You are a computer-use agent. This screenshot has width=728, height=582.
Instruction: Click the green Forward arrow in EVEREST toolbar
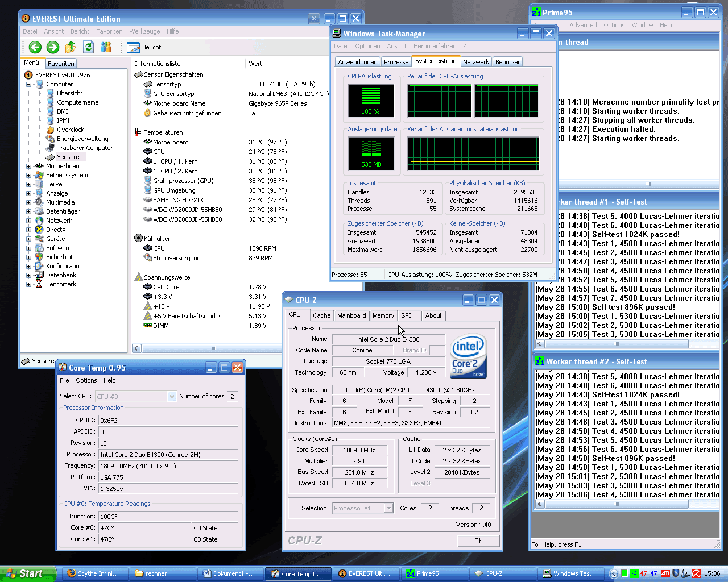click(x=53, y=47)
